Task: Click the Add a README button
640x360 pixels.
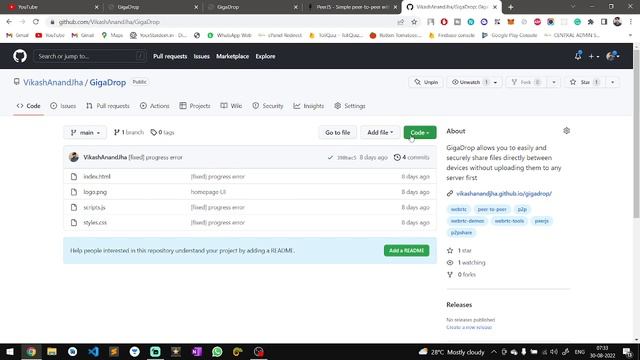Action: coord(406,250)
